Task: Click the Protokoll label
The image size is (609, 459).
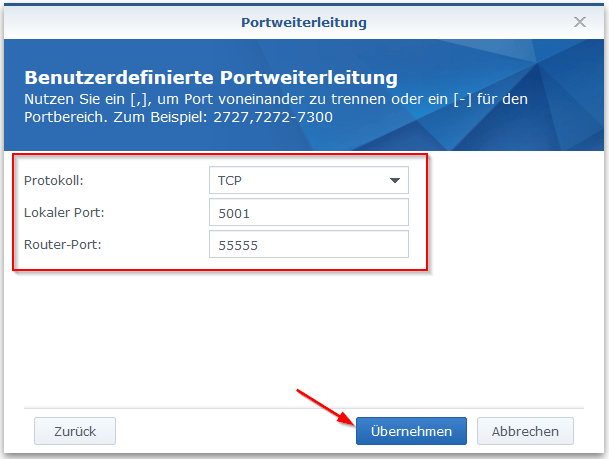Action: point(55,180)
